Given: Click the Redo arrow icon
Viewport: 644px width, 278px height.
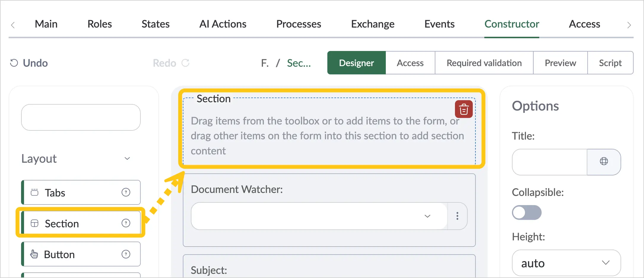Looking at the screenshot, I should (x=185, y=63).
